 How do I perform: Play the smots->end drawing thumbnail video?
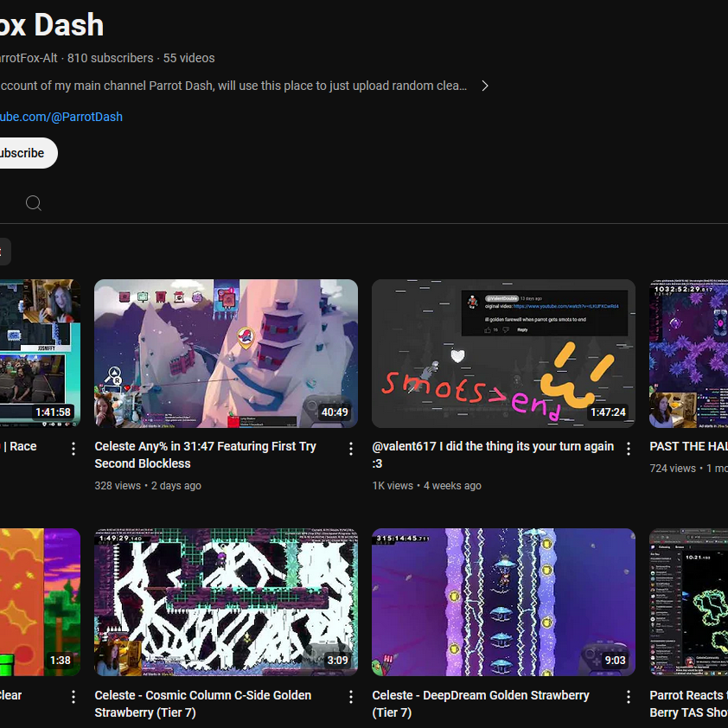pos(503,353)
